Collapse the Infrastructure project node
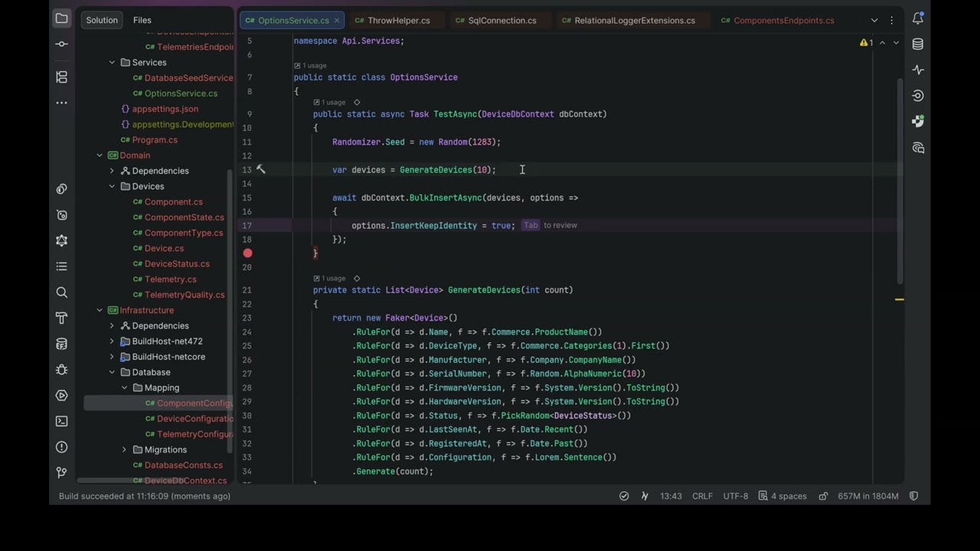 100,310
